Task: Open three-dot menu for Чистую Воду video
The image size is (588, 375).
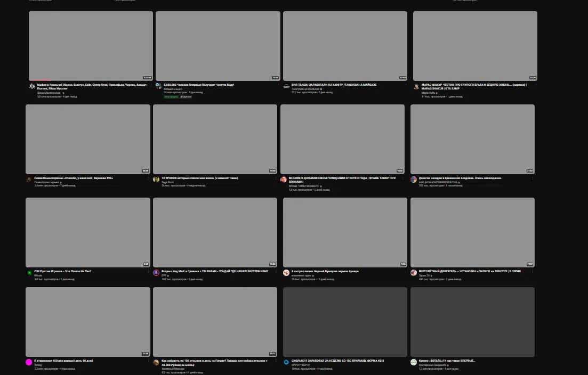Action: click(x=278, y=85)
